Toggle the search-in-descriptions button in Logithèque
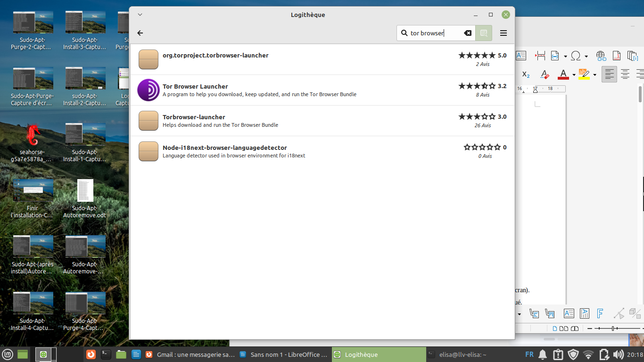 (484, 33)
